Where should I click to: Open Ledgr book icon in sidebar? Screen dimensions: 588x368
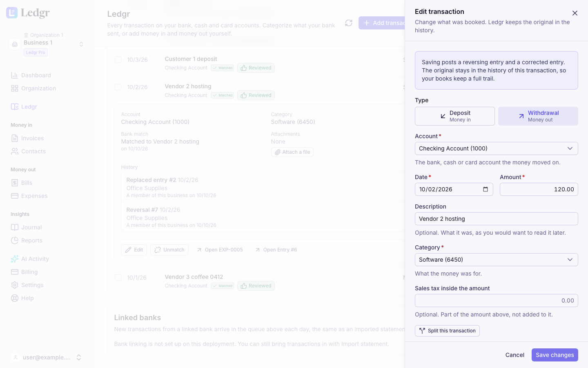click(15, 107)
